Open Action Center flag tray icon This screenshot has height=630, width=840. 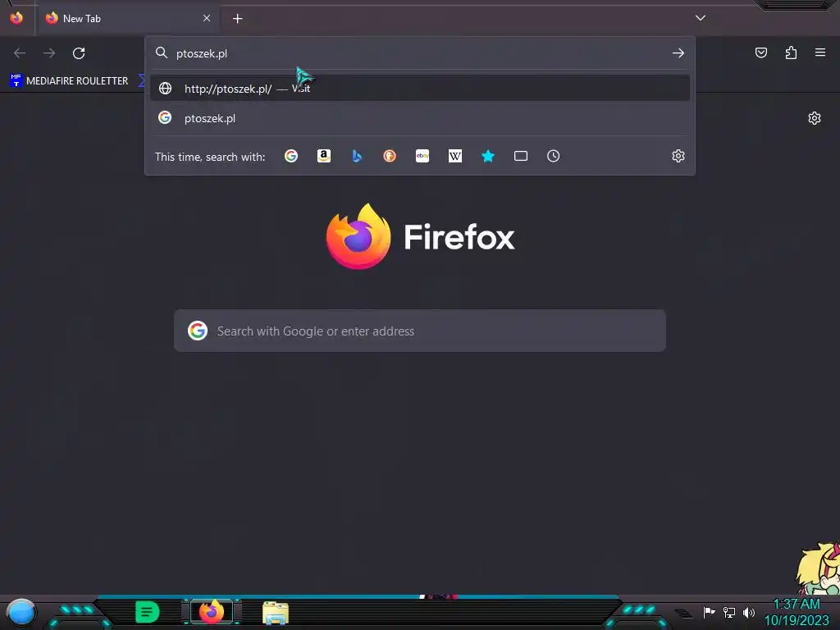[710, 612]
